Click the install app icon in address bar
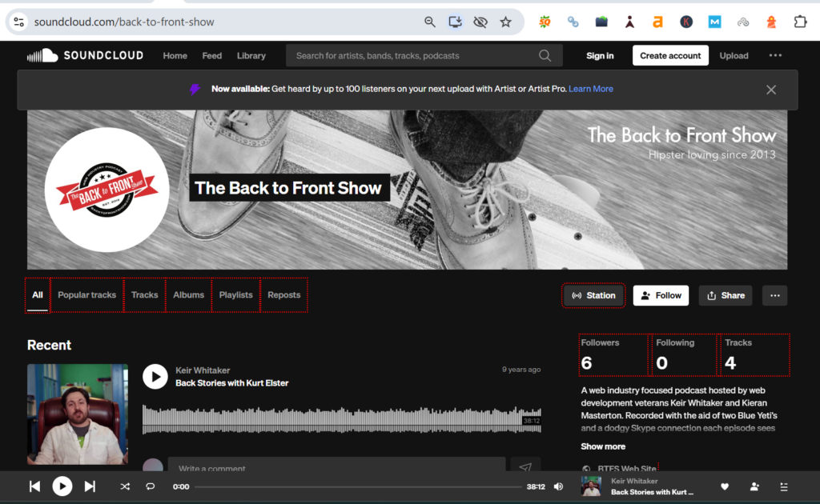 click(x=455, y=22)
